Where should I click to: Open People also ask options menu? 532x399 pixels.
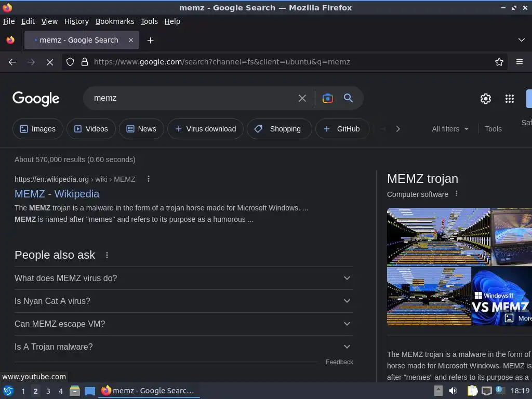(107, 255)
